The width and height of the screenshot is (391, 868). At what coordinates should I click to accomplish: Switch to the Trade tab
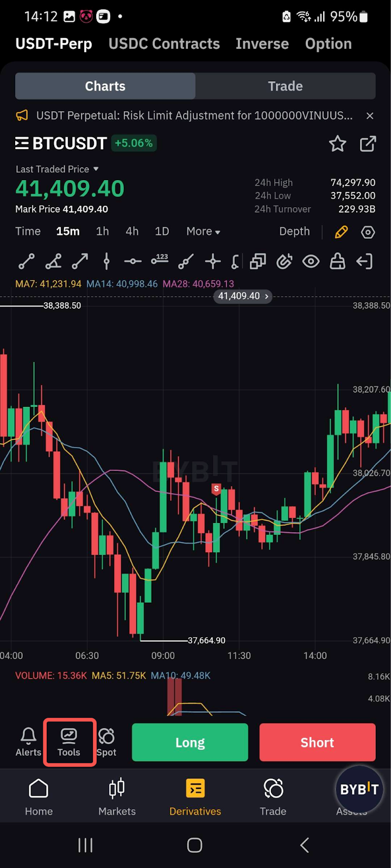pyautogui.click(x=285, y=86)
